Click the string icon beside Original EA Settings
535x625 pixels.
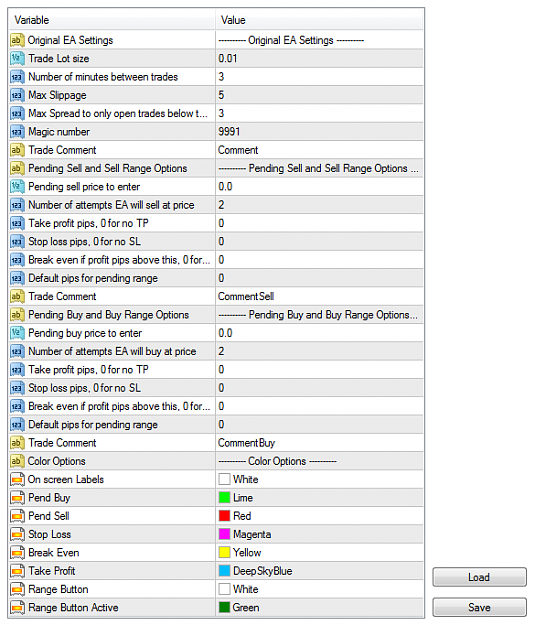coord(17,40)
